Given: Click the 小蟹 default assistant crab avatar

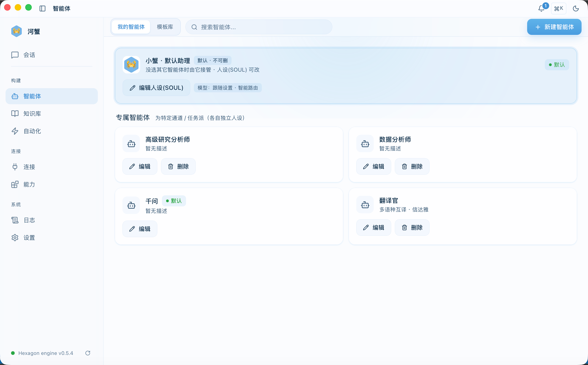Looking at the screenshot, I should point(131,65).
